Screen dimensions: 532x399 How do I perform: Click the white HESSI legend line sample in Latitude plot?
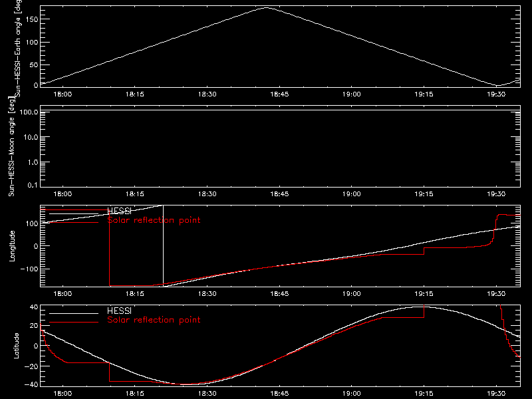point(74,313)
